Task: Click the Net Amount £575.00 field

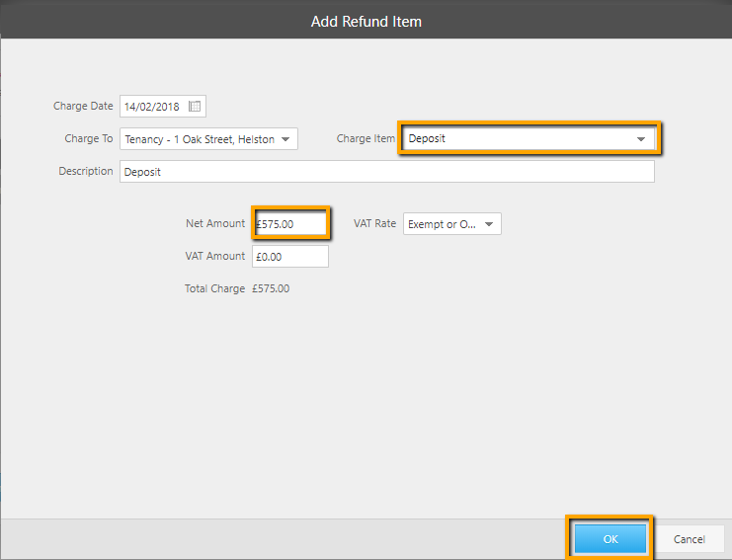Action: (290, 224)
